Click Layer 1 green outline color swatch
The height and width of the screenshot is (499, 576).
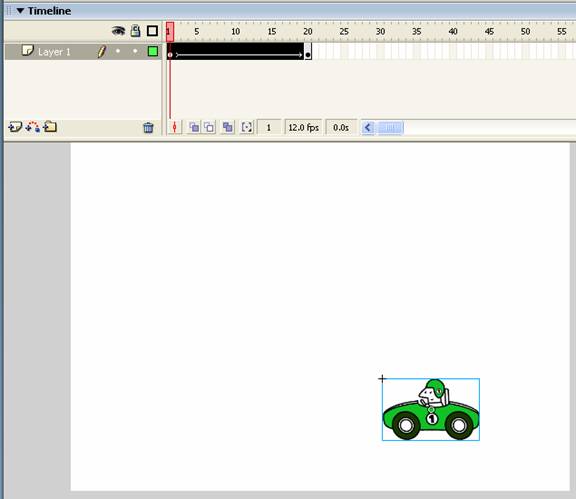coord(153,51)
